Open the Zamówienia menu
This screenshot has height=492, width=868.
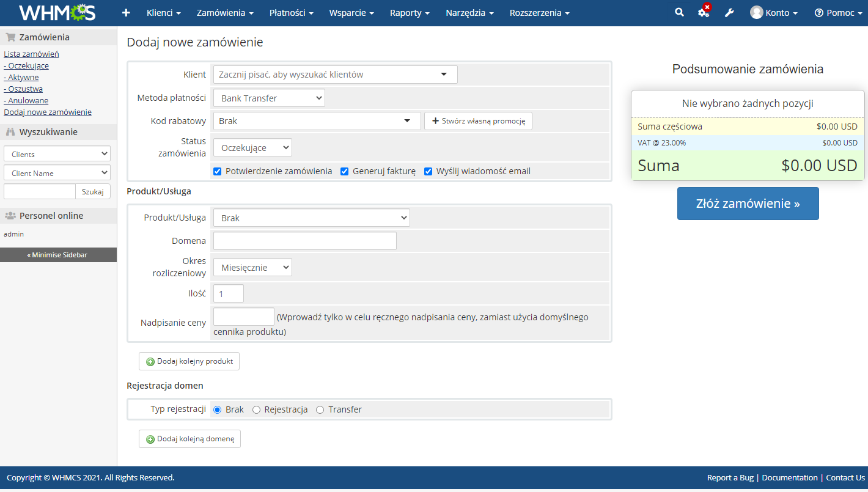tap(225, 13)
